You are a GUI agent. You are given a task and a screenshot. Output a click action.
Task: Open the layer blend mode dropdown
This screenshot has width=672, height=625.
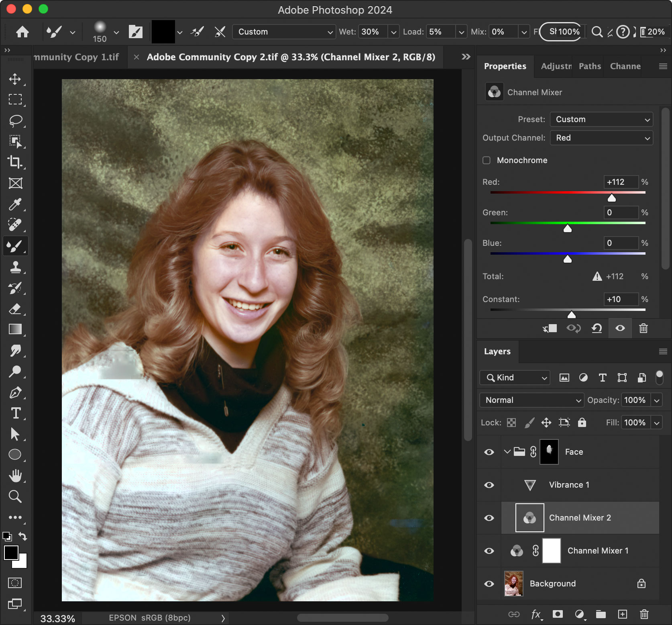(x=531, y=400)
